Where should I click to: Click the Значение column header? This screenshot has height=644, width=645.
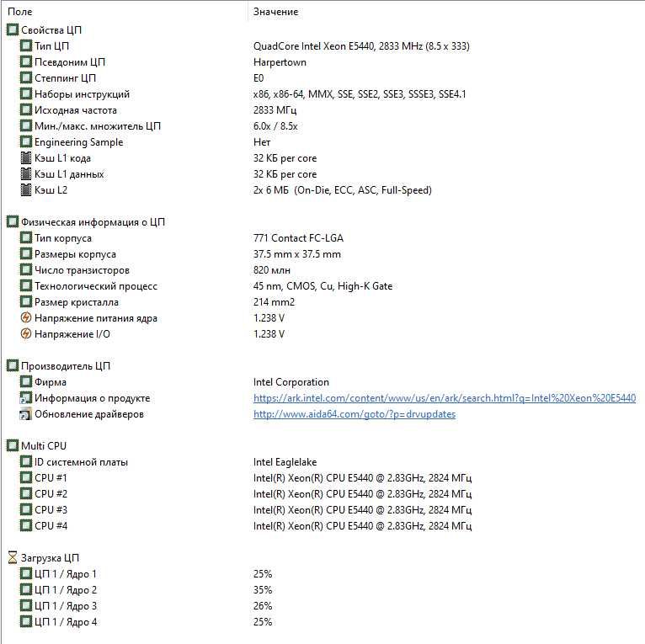(x=275, y=12)
